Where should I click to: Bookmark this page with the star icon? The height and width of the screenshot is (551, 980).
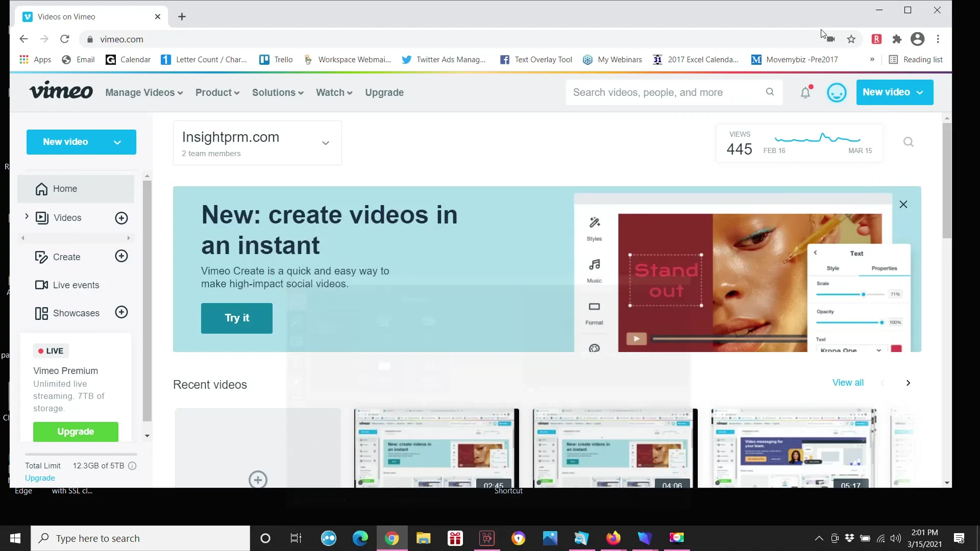[x=851, y=39]
